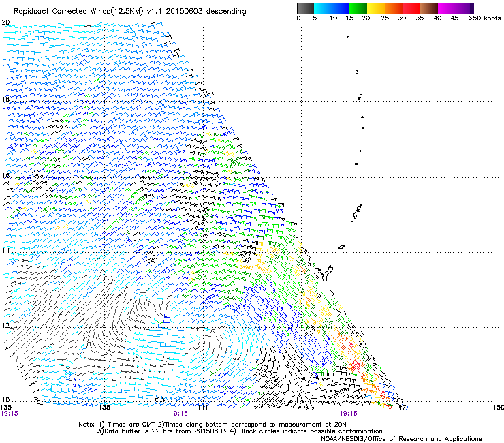This screenshot has height=443, width=504.
Task: Click the large island outline near 13.5N
Action: 327,273
